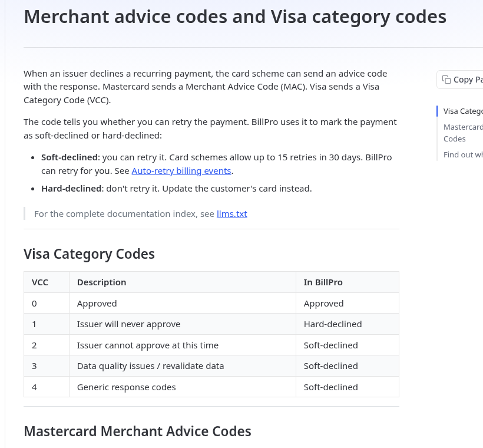Click the Mastercard Merchant Advice Codes heading
The height and width of the screenshot is (448, 483).
tap(137, 431)
